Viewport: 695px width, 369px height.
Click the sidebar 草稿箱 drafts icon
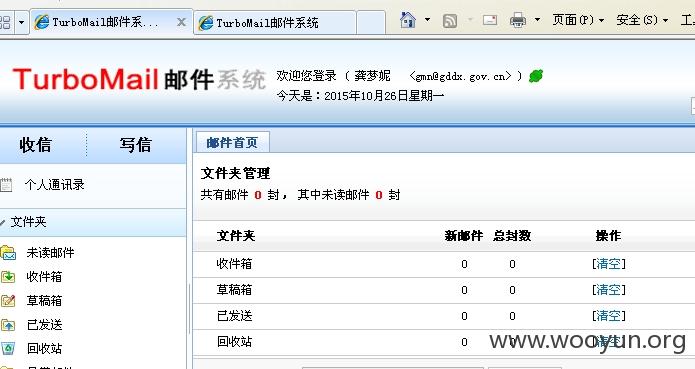click(8, 301)
